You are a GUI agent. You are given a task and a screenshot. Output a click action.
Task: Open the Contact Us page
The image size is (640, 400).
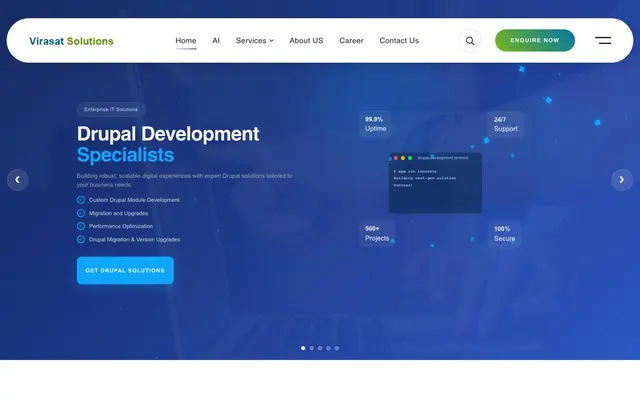(x=399, y=41)
